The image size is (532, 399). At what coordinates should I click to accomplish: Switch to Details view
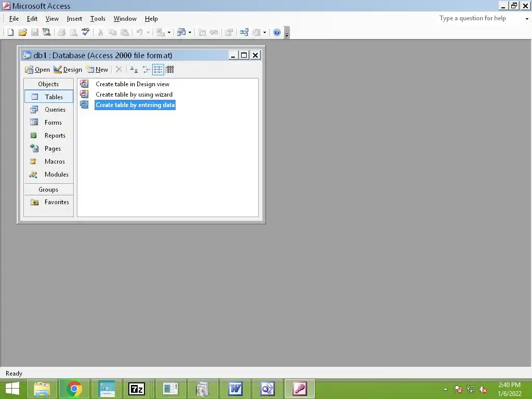(170, 70)
